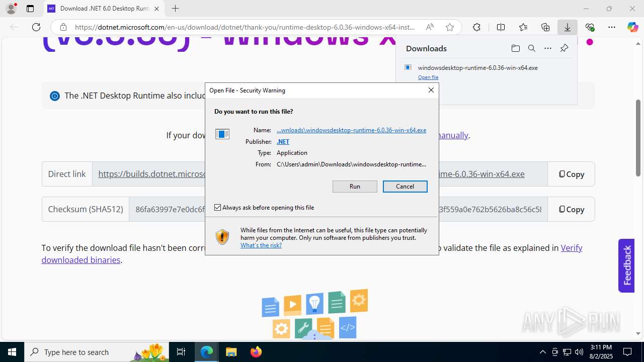Click the checksum value field

click(338, 209)
